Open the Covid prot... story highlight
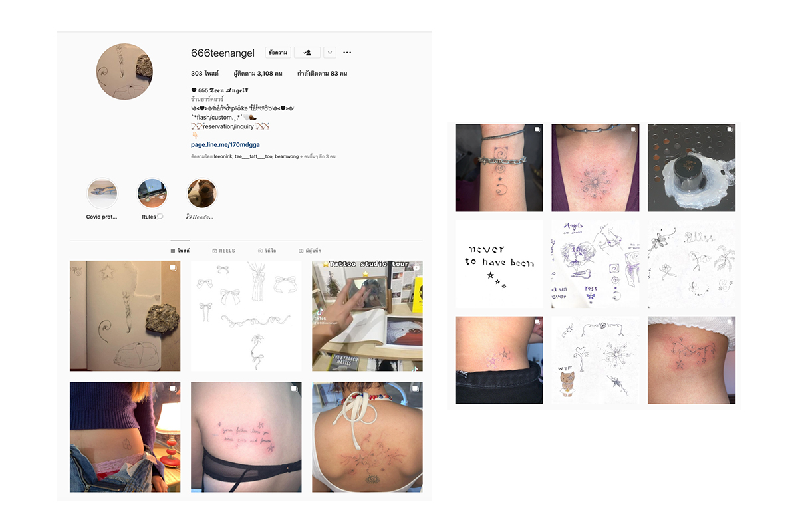Screen dimensions: 798x532 point(102,194)
